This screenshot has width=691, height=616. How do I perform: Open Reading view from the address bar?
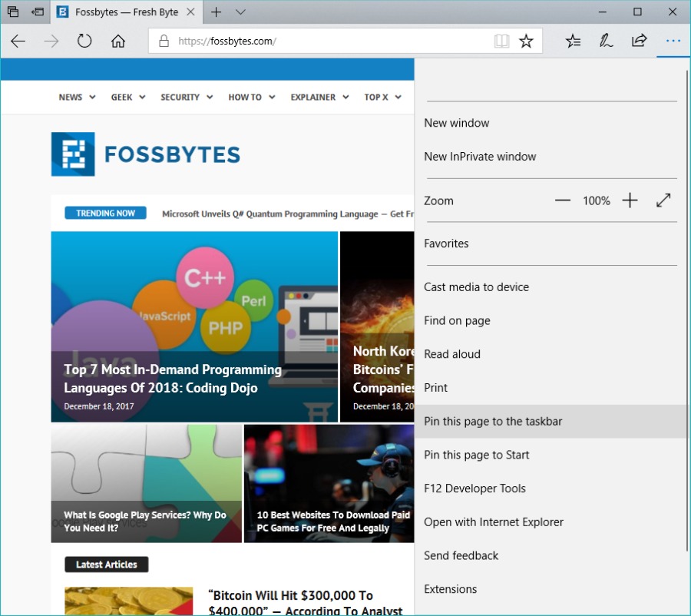(501, 41)
